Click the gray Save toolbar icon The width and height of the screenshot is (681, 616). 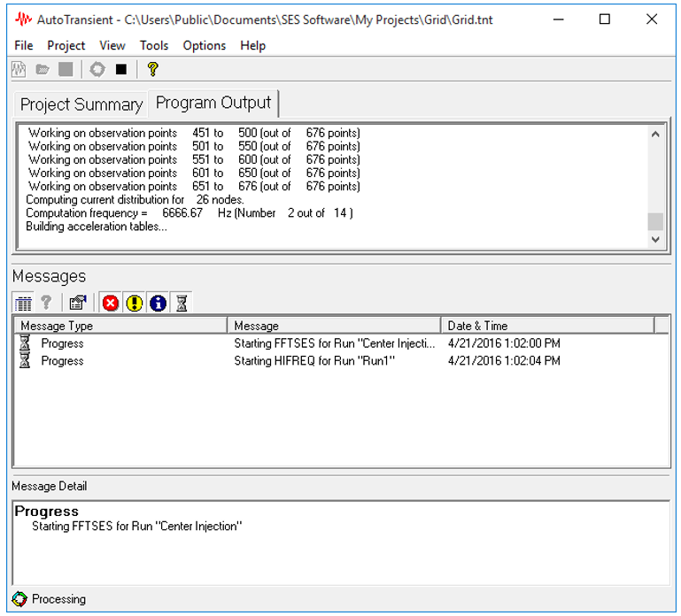66,69
